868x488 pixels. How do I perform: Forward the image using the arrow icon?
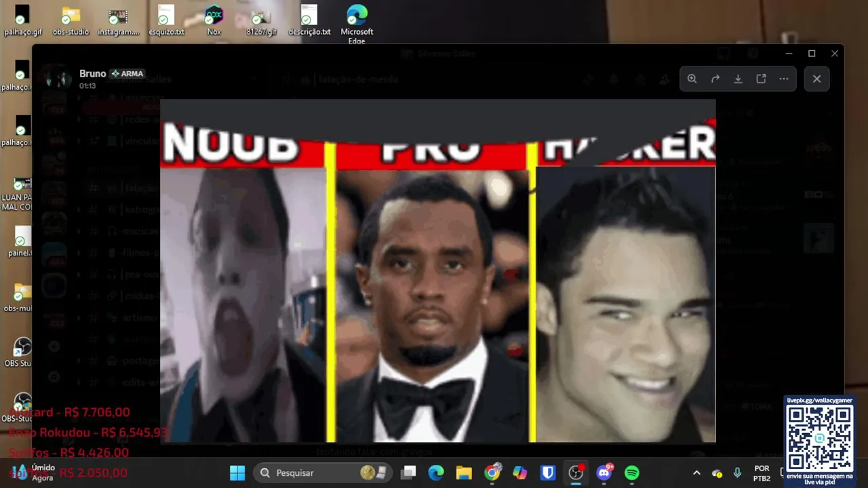[715, 79]
